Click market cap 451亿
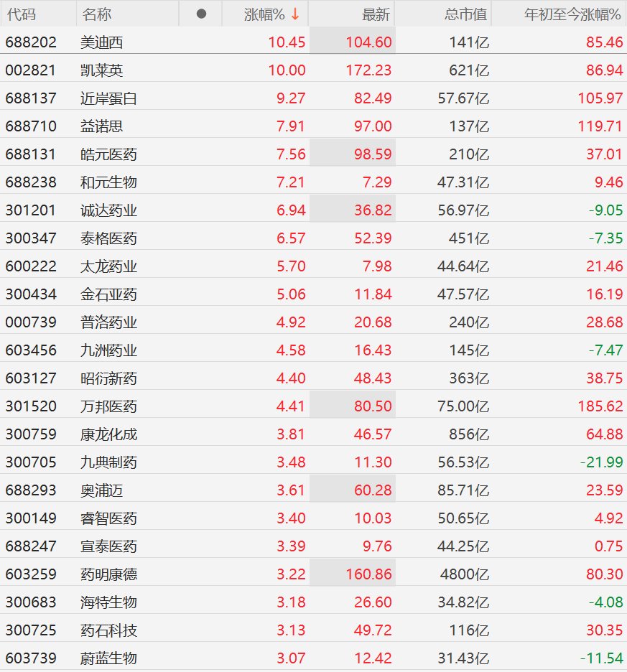 click(469, 238)
